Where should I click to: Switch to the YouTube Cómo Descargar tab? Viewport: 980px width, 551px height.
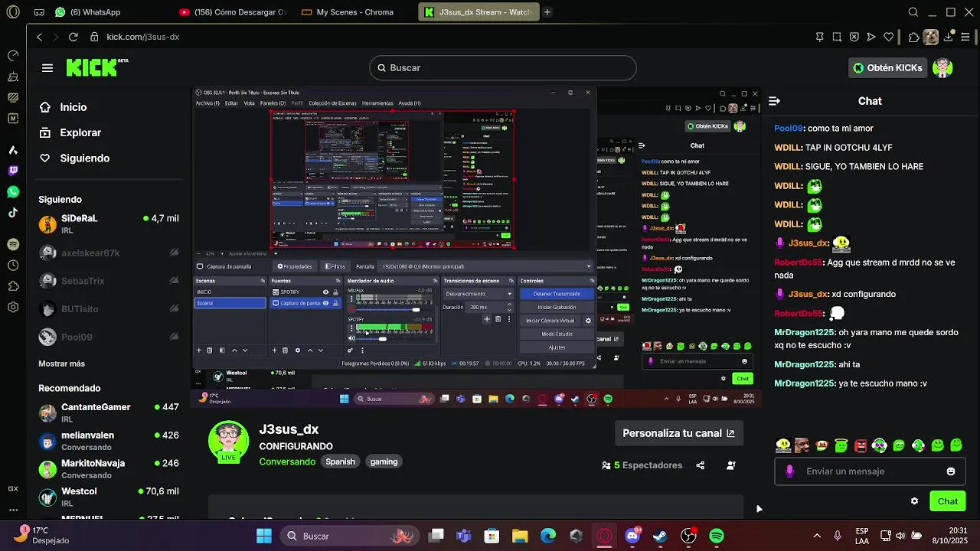pos(232,12)
